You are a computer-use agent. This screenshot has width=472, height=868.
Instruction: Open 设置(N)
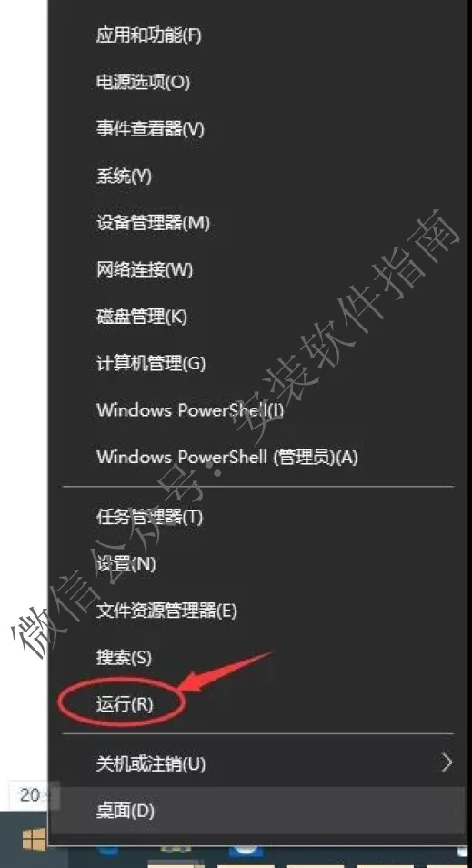(x=126, y=564)
